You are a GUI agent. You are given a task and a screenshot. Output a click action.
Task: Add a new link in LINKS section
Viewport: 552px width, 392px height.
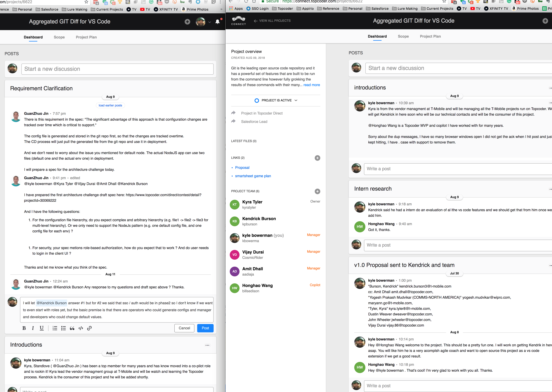coord(317,158)
